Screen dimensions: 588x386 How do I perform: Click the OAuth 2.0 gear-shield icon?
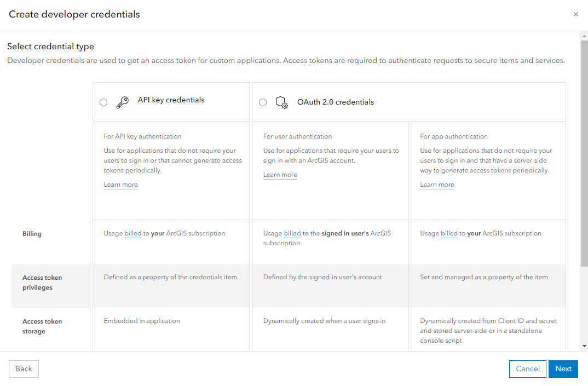coord(281,102)
